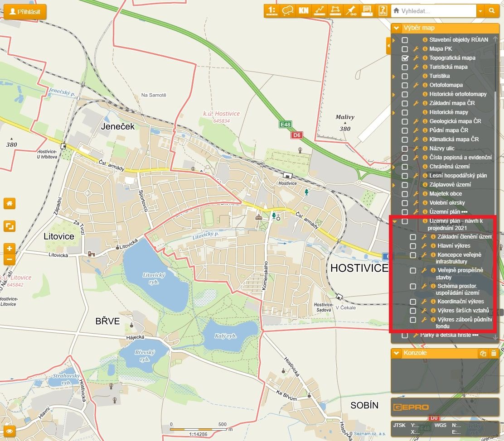
Task: Click the KN cadastre toolbar icon
Action: coord(303,10)
